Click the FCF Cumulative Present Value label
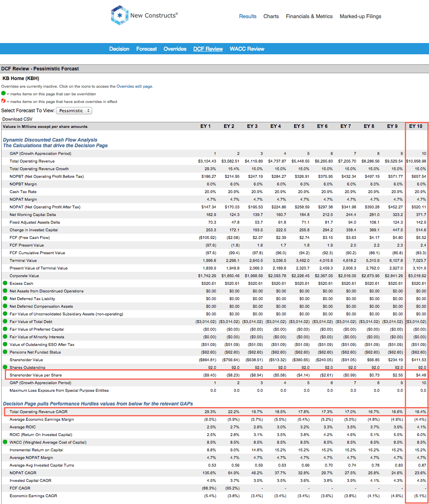Image resolution: width=429 pixels, height=504 pixels. click(37, 253)
